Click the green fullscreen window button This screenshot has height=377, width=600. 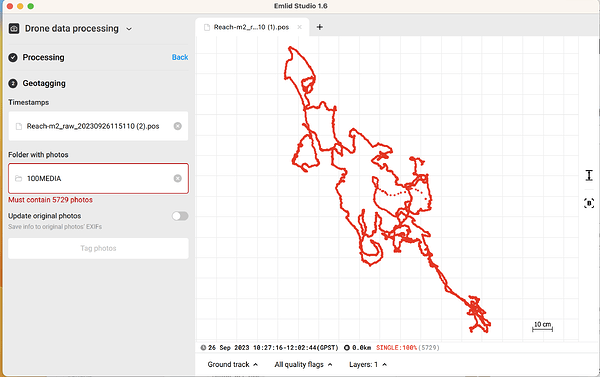pyautogui.click(x=31, y=6)
